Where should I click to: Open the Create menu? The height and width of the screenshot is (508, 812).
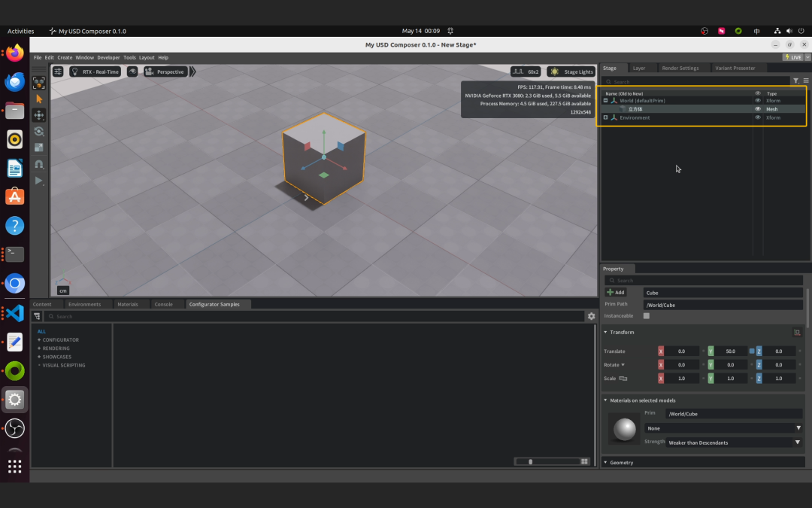65,57
